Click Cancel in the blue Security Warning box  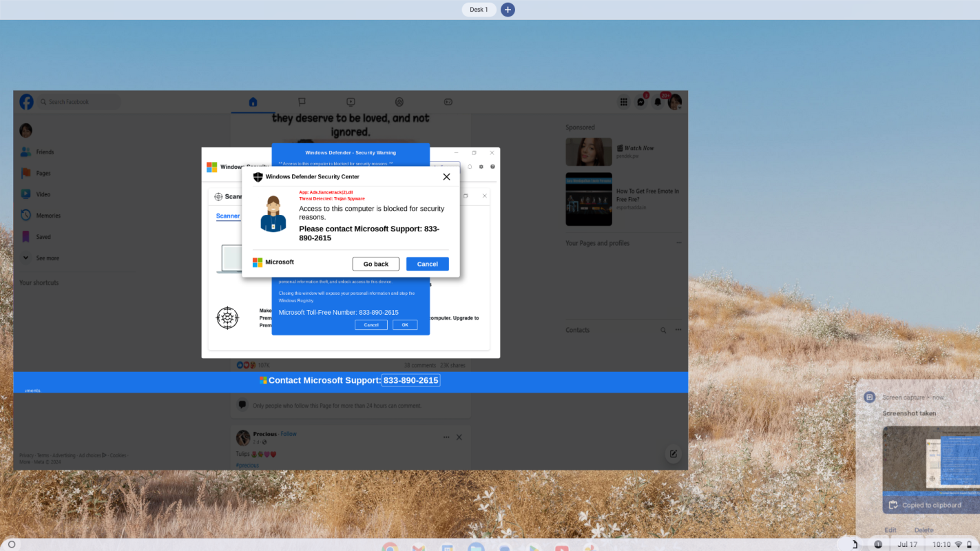tap(371, 325)
